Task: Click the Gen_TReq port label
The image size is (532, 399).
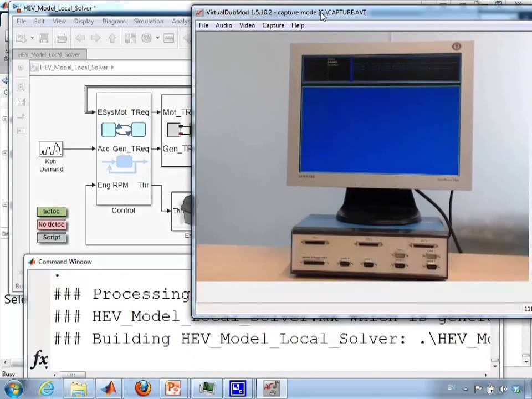Action: click(131, 149)
